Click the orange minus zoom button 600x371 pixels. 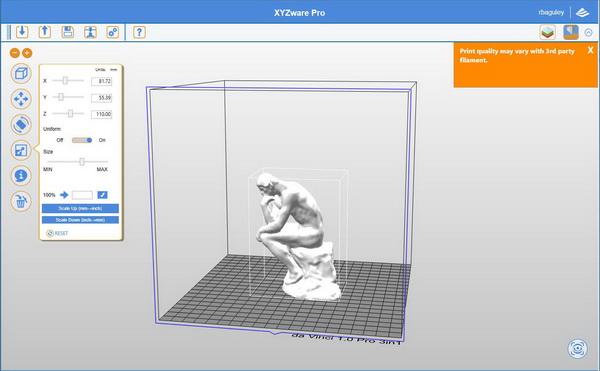(15, 53)
